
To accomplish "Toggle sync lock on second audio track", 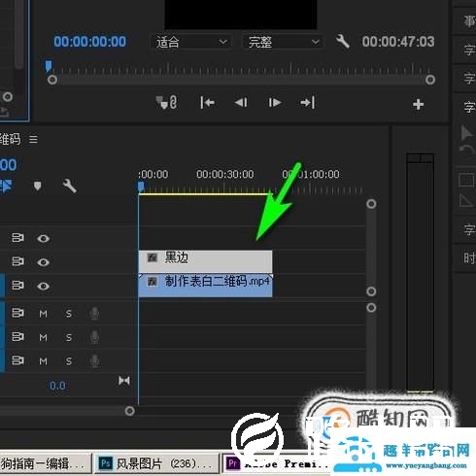I will tap(17, 337).
